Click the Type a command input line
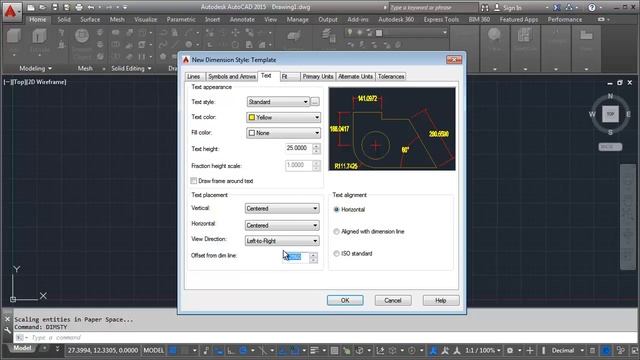The image size is (640, 360). [x=324, y=338]
